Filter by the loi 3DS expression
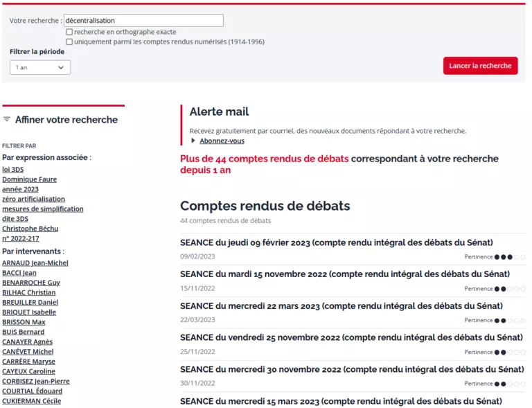 tap(12, 169)
